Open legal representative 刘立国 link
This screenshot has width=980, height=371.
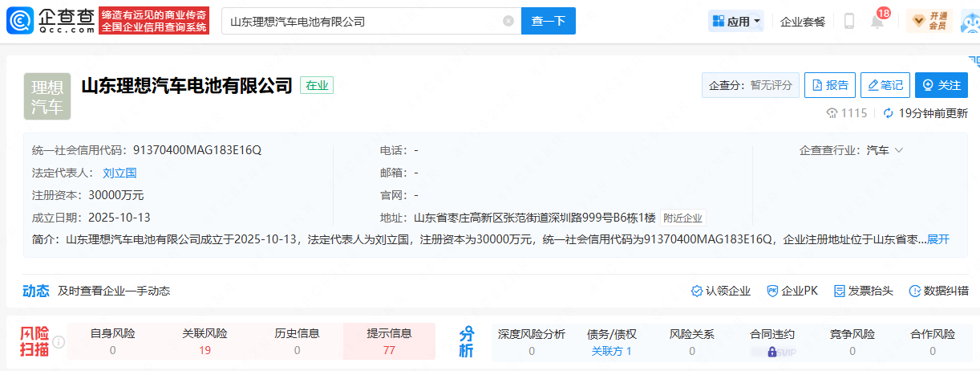119,173
